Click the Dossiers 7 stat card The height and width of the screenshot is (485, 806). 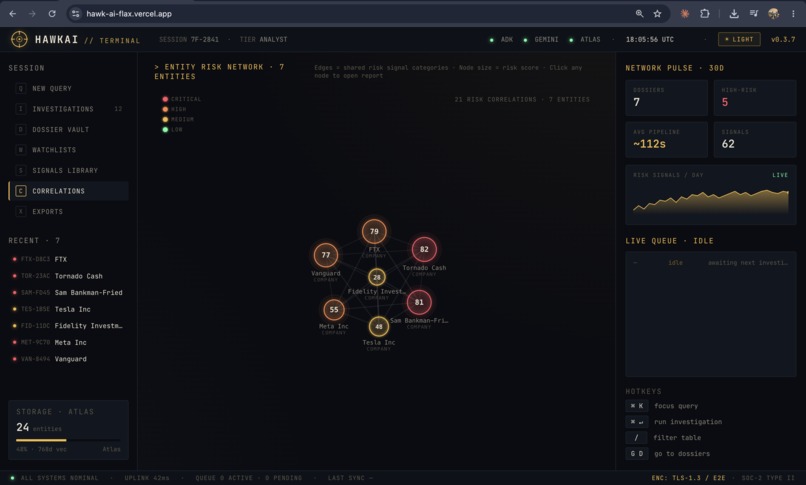click(666, 98)
